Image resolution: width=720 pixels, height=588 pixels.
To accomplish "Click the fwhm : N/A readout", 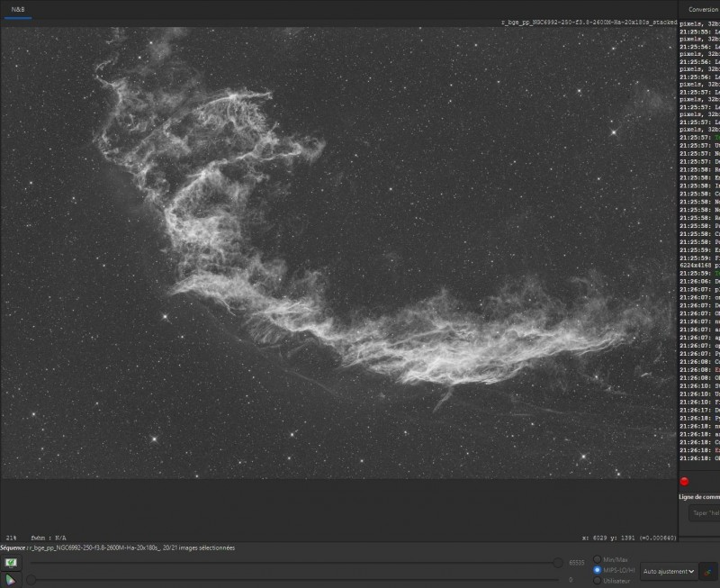I will pos(49,538).
